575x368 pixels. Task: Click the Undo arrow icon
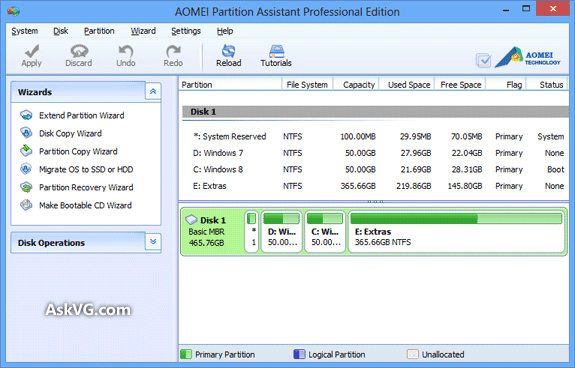click(126, 51)
